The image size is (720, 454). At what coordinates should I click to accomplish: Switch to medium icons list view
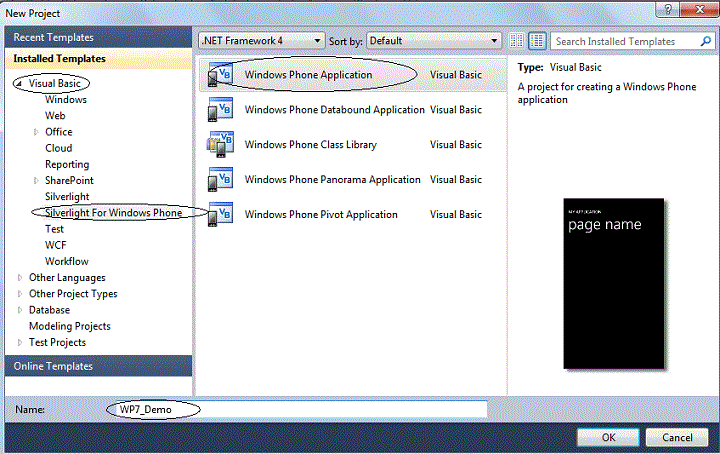pos(537,41)
